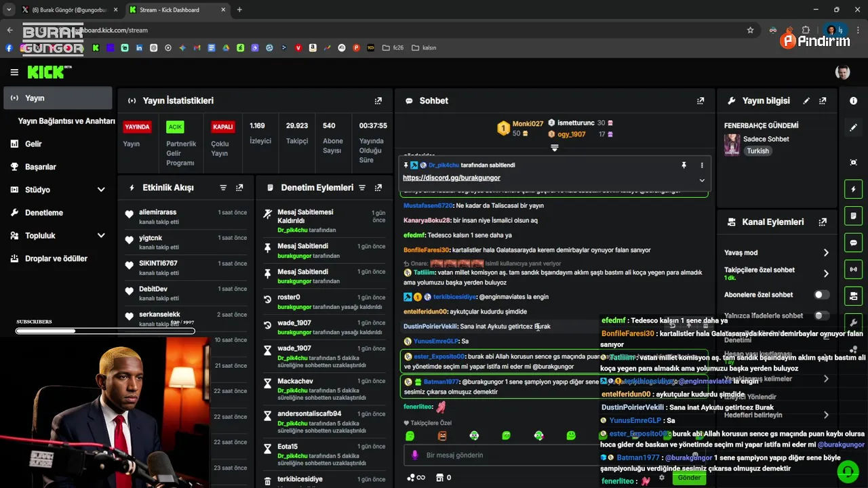Open Droplar ve ödüller in the sidebar
The width and height of the screenshot is (868, 488).
point(58,259)
